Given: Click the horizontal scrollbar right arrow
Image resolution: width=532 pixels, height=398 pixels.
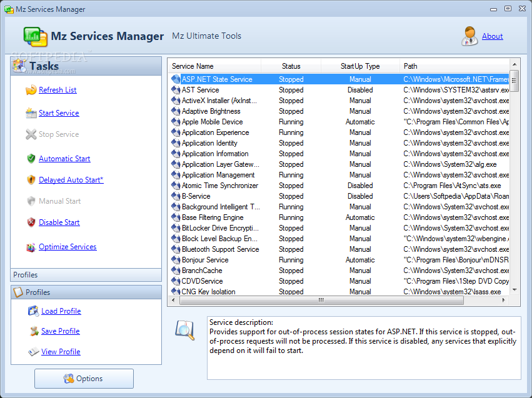Looking at the screenshot, I should (503, 300).
